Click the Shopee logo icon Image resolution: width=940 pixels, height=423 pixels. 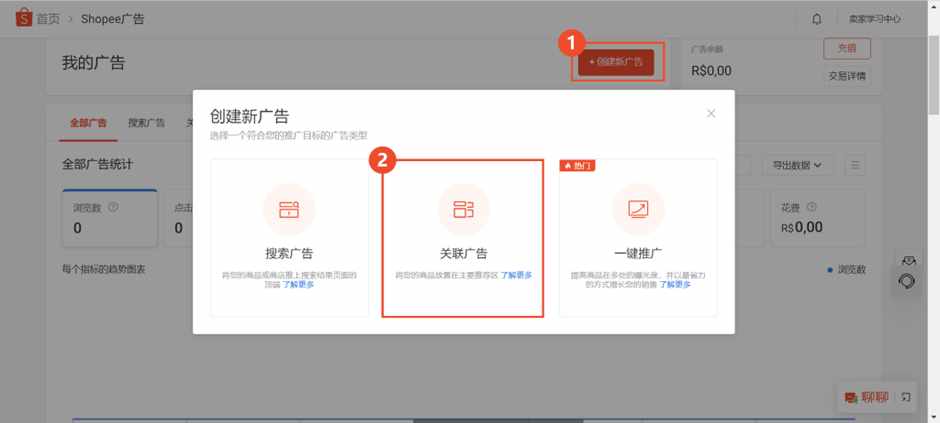[23, 18]
